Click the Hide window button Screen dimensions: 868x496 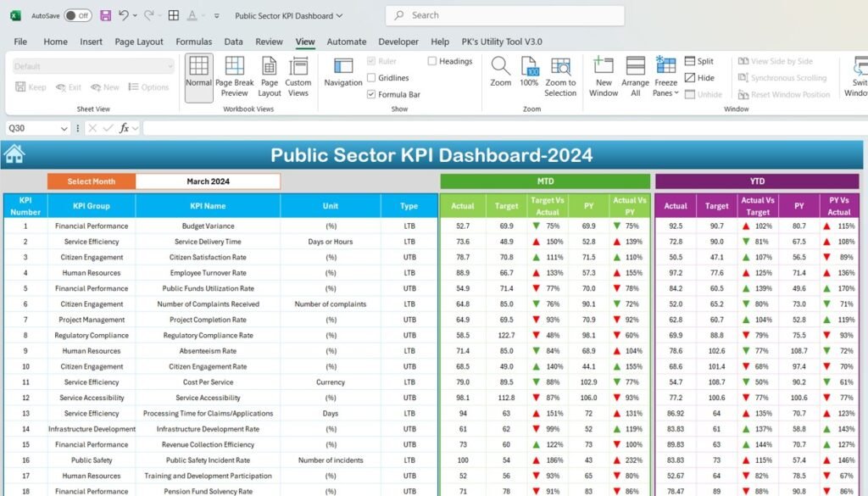pos(699,77)
